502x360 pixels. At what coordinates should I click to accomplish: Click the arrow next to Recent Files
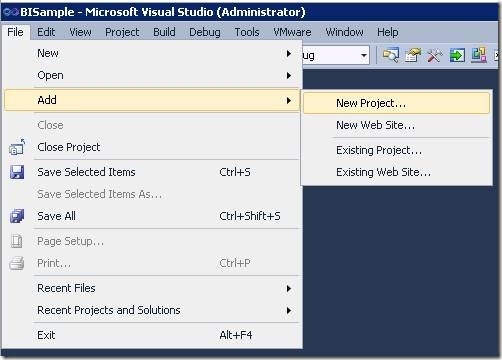pos(289,288)
